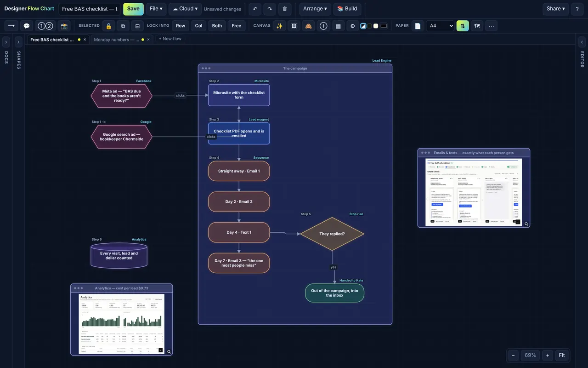Set lock mode to Free
Viewport: 588px width, 368px height.
pyautogui.click(x=237, y=26)
